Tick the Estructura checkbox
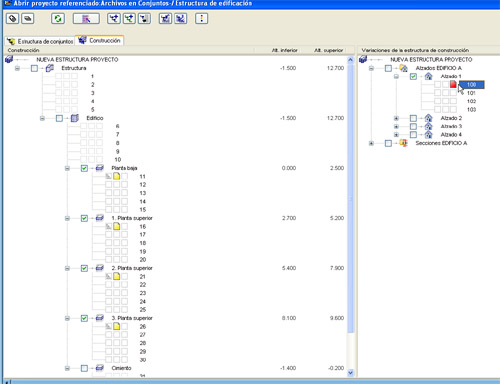The height and width of the screenshot is (384, 500). pyautogui.click(x=34, y=68)
